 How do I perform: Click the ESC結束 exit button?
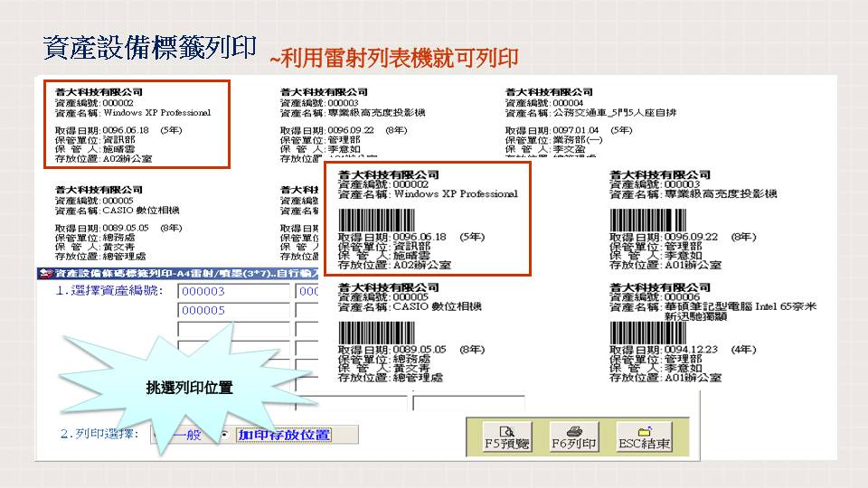645,437
